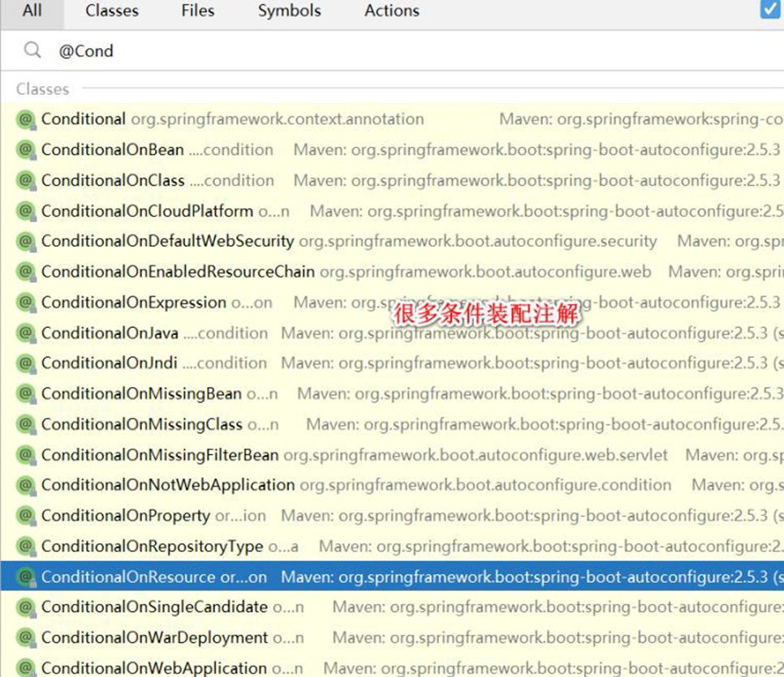Select ConditionalOnCloudPlatform in results
This screenshot has height=677, width=784.
147,211
